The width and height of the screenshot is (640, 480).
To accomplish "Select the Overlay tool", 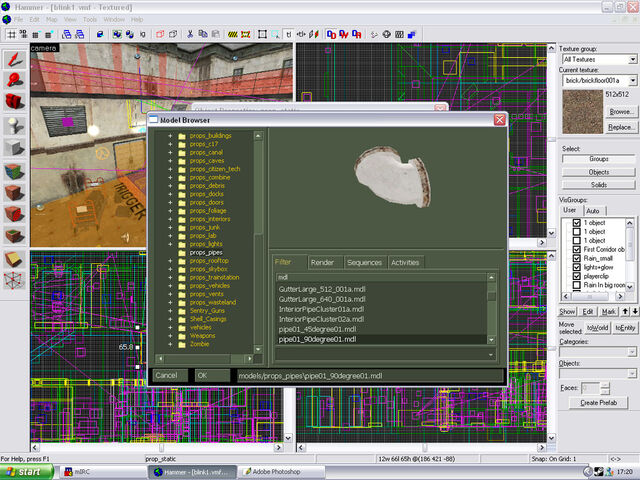I will tap(15, 235).
